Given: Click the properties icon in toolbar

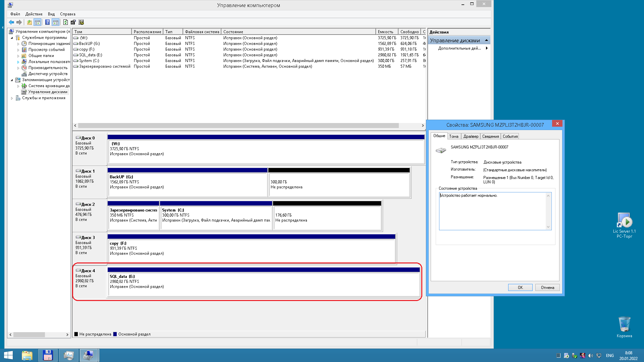Looking at the screenshot, I should (x=73, y=22).
